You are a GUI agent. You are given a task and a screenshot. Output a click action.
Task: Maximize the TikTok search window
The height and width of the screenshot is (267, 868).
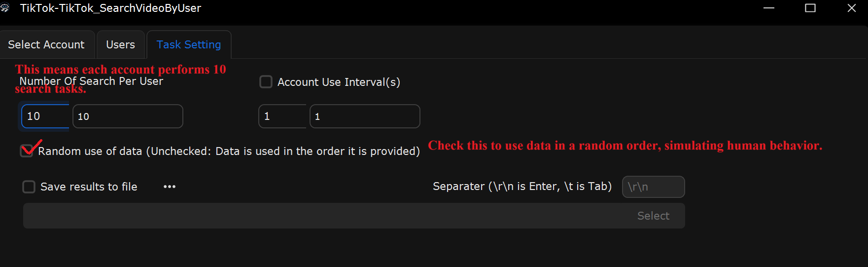(810, 8)
